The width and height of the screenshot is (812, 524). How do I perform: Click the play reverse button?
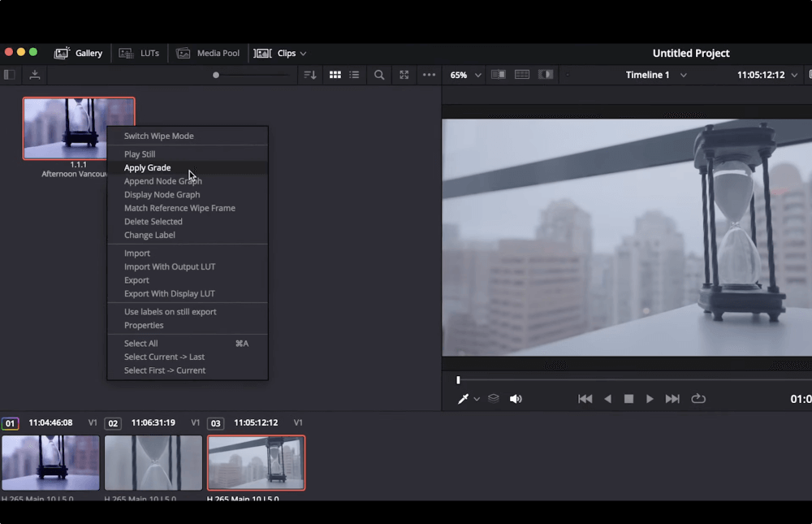(608, 399)
